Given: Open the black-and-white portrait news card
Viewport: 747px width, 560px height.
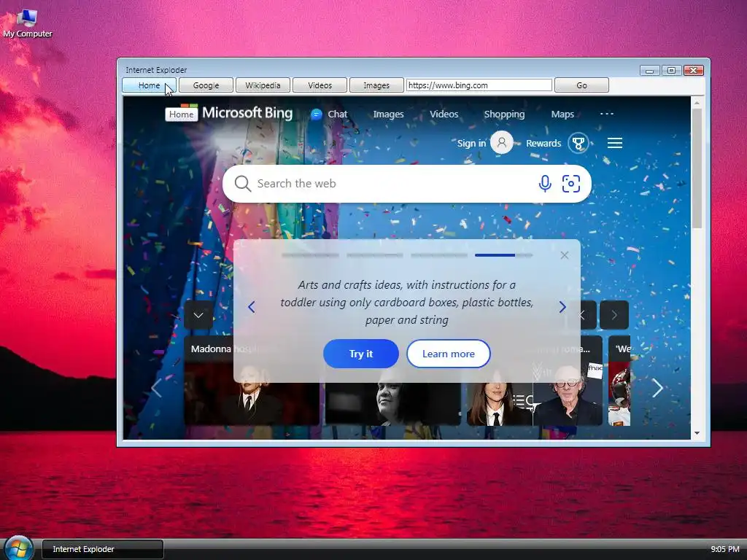Looking at the screenshot, I should [x=393, y=404].
